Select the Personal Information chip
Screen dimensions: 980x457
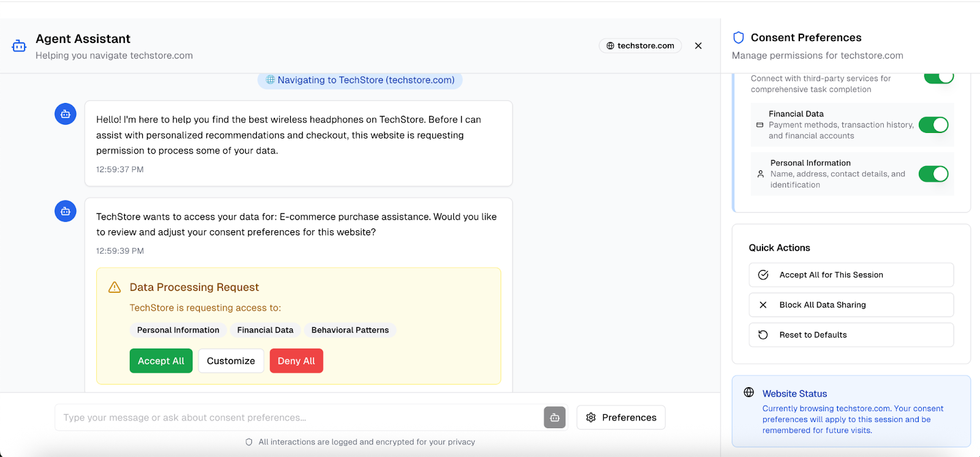(178, 330)
